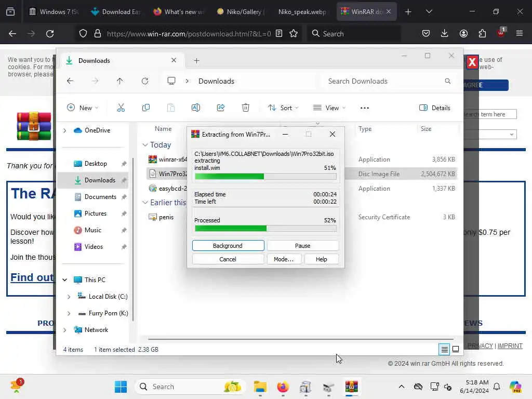This screenshot has width=532, height=399.
Task: Open Firefox View icon in tab bar
Action: (10, 11)
